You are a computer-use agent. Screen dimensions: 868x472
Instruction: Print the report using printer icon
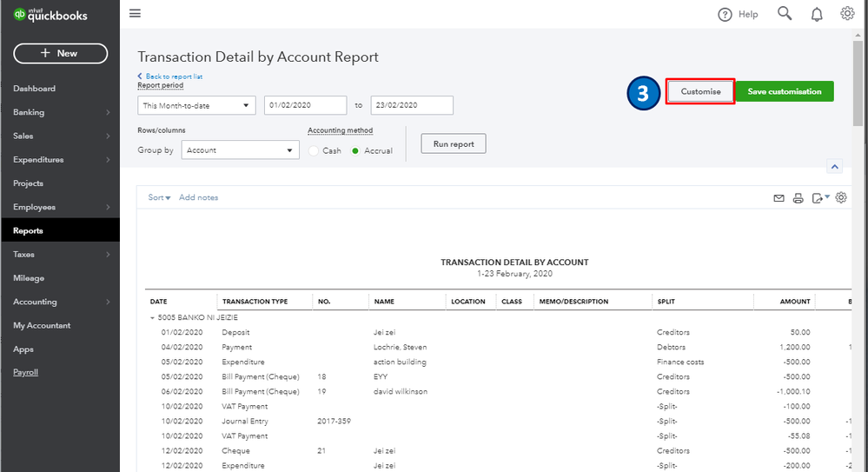(x=798, y=198)
